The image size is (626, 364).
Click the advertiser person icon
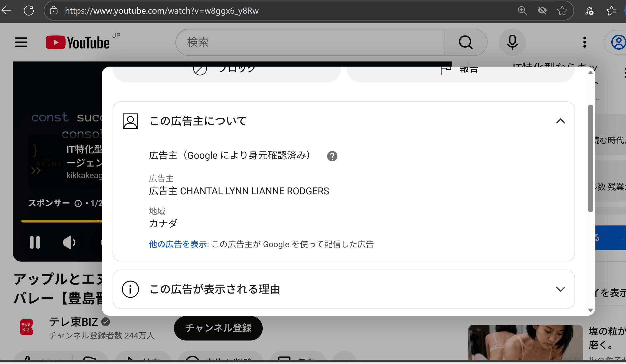pos(130,121)
